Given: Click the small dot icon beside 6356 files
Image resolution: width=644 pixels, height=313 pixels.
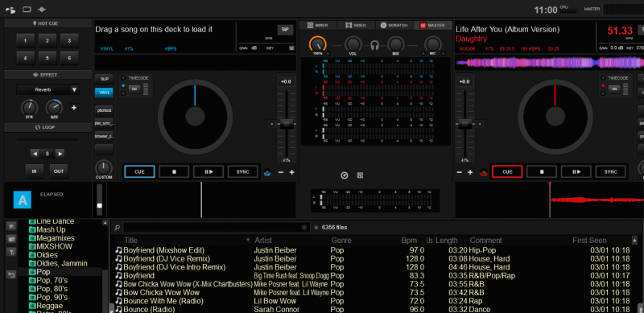Looking at the screenshot, I should (x=316, y=227).
